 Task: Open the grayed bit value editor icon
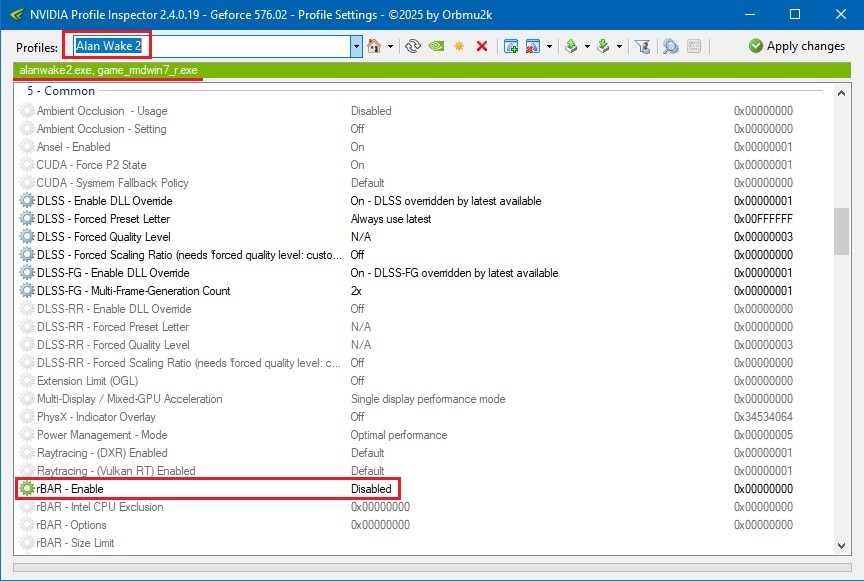(694, 46)
